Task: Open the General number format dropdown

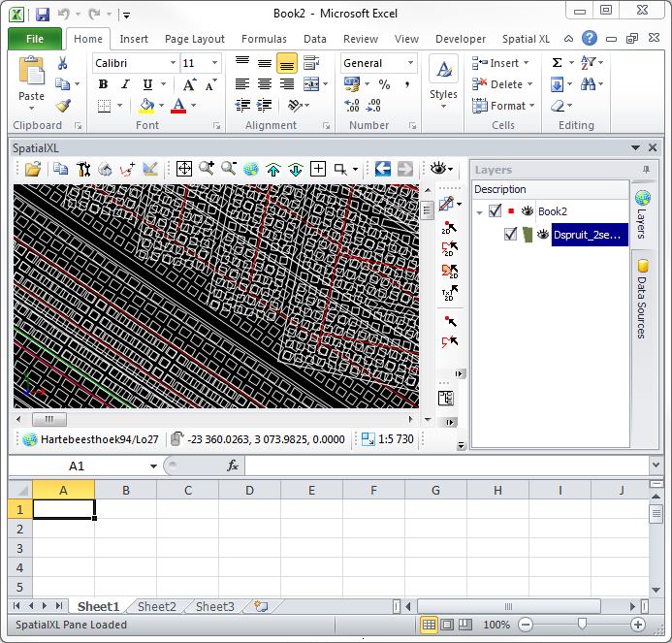Action: (x=411, y=63)
